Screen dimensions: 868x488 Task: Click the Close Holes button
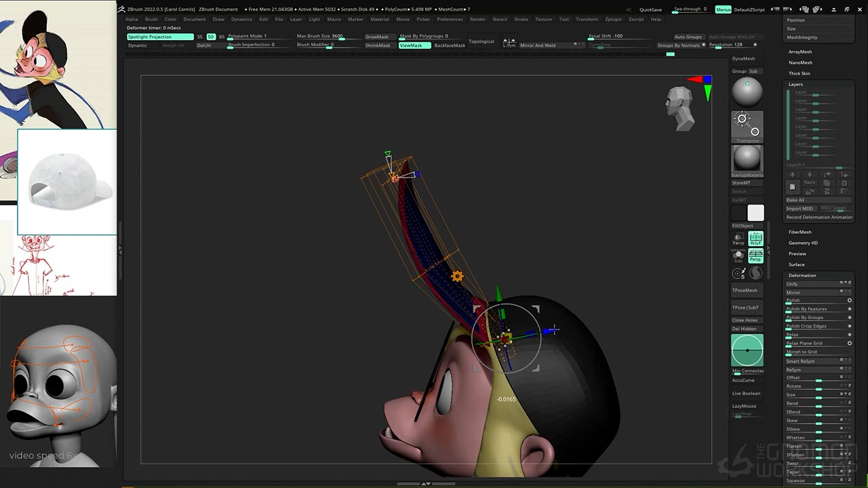point(745,320)
